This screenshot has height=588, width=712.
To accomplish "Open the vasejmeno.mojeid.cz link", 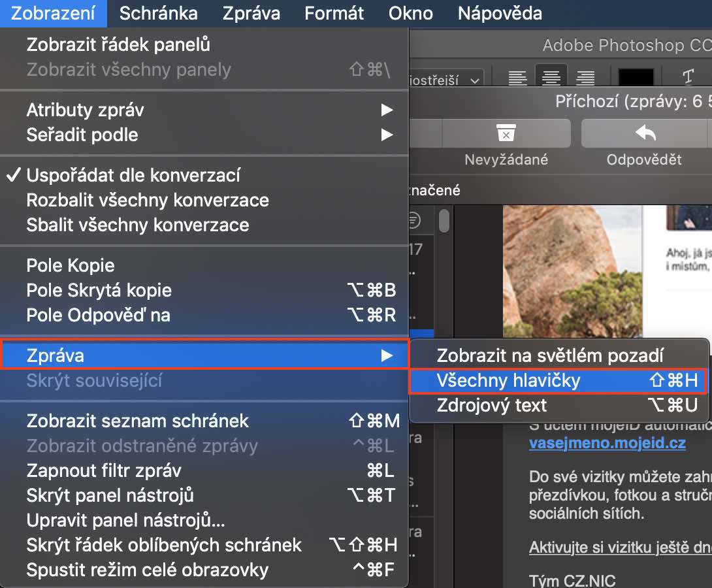I will pos(607,443).
